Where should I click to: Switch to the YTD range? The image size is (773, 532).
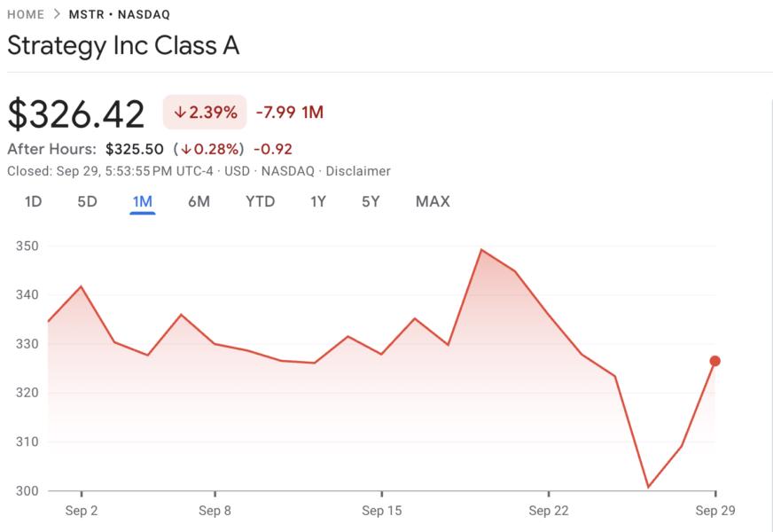tap(260, 201)
